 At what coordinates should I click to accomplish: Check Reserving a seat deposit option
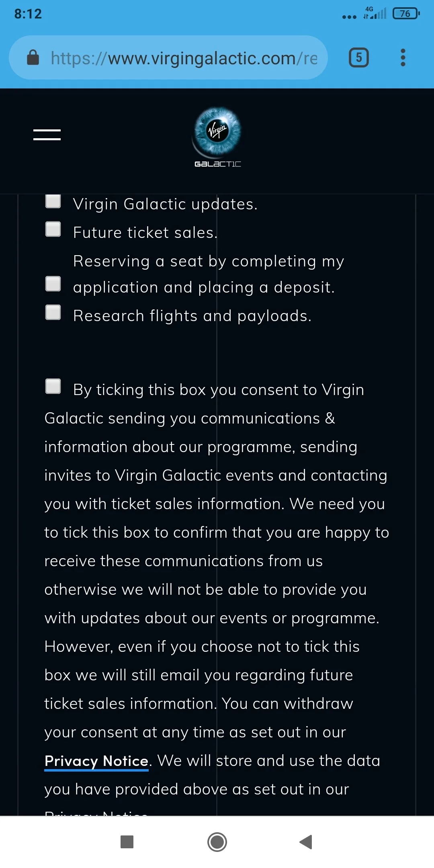(x=53, y=284)
